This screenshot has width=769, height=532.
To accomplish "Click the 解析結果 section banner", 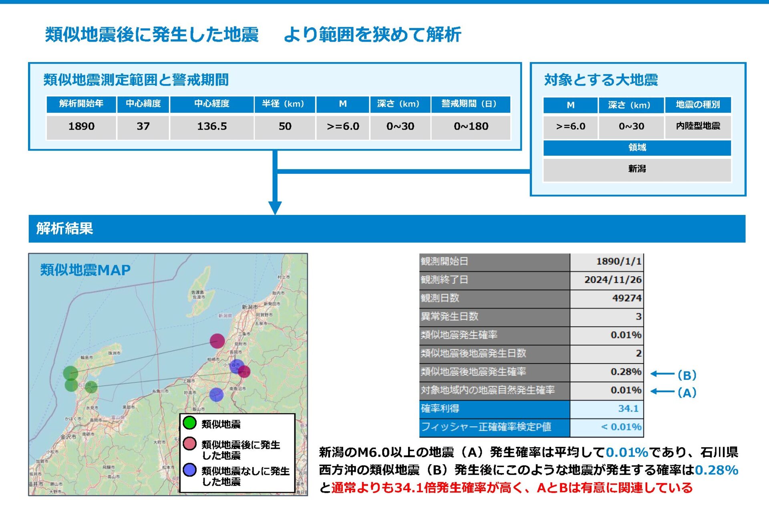I will pyautogui.click(x=387, y=229).
